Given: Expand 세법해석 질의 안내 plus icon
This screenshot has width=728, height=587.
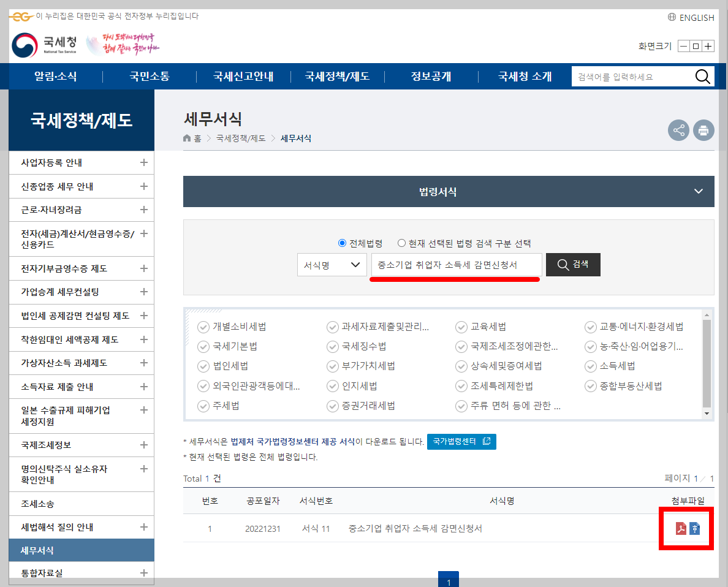Looking at the screenshot, I should [144, 527].
